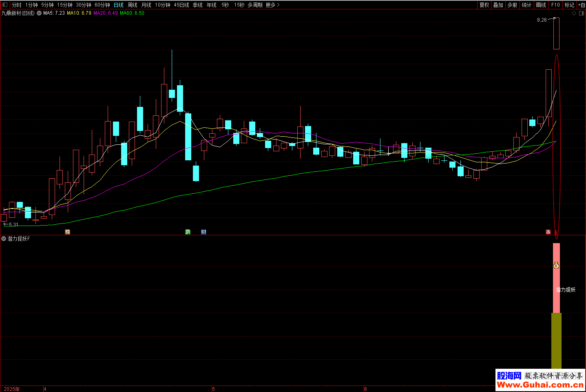Expand the 更多 more periods menu
The image size is (586, 392).
tap(272, 5)
